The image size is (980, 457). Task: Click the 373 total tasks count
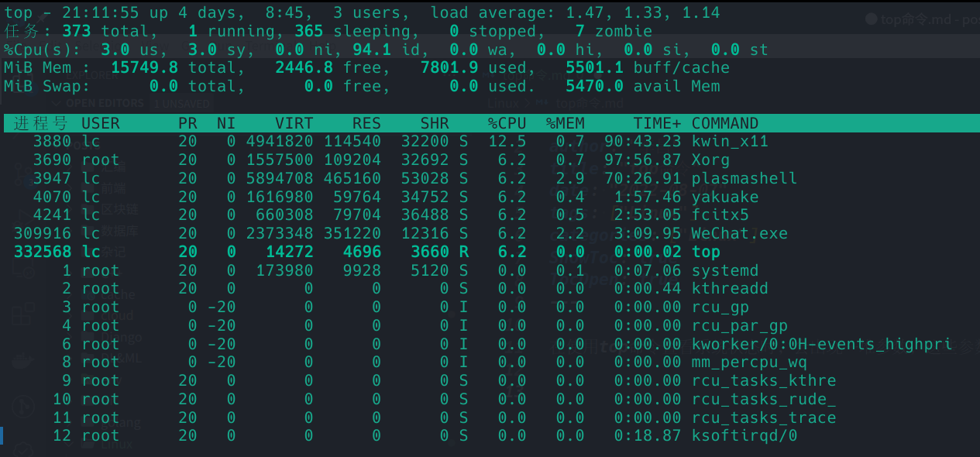76,32
